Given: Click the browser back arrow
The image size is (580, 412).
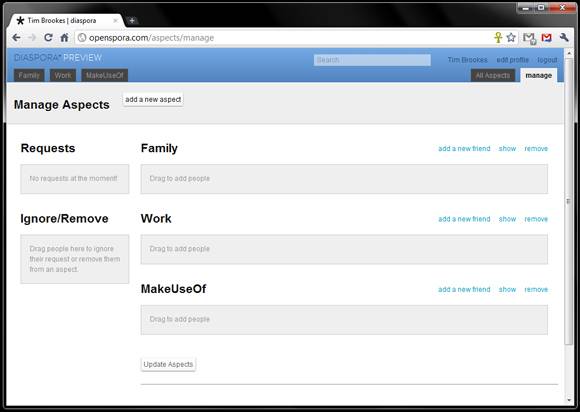Looking at the screenshot, I should click(x=16, y=38).
